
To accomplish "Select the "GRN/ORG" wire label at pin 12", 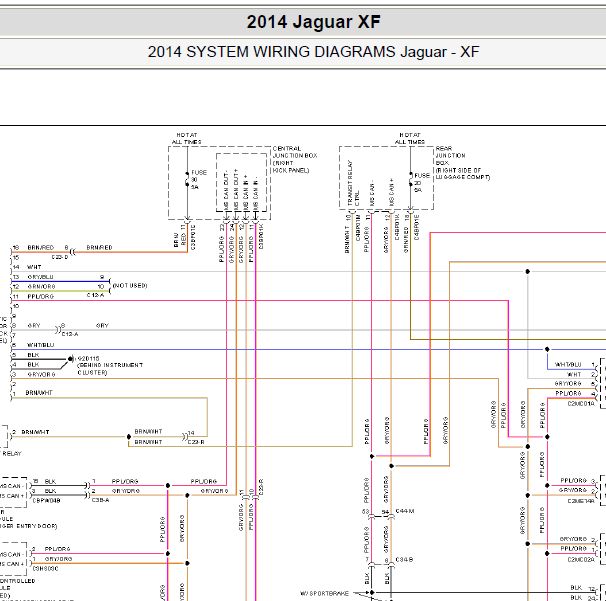I will pos(41,286).
